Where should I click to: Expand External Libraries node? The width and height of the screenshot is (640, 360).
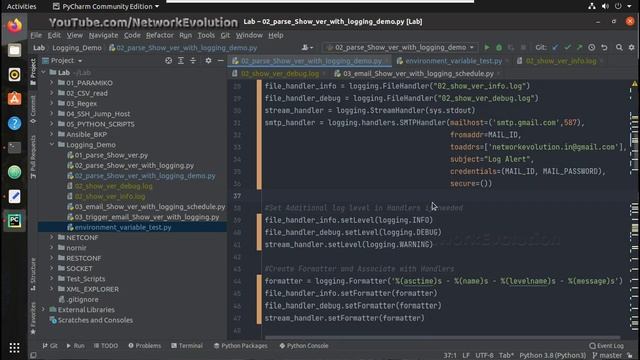[44, 309]
